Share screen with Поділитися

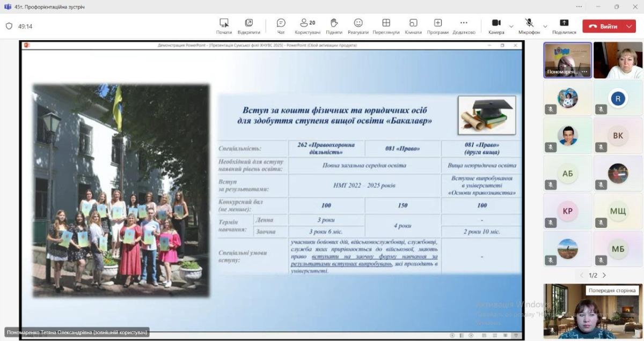pos(563,26)
